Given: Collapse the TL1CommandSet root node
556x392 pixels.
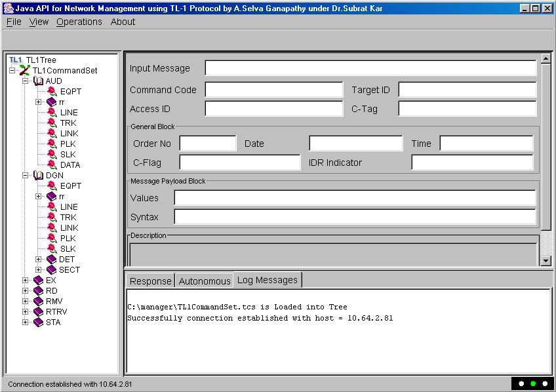Looking at the screenshot, I should click(x=12, y=70).
